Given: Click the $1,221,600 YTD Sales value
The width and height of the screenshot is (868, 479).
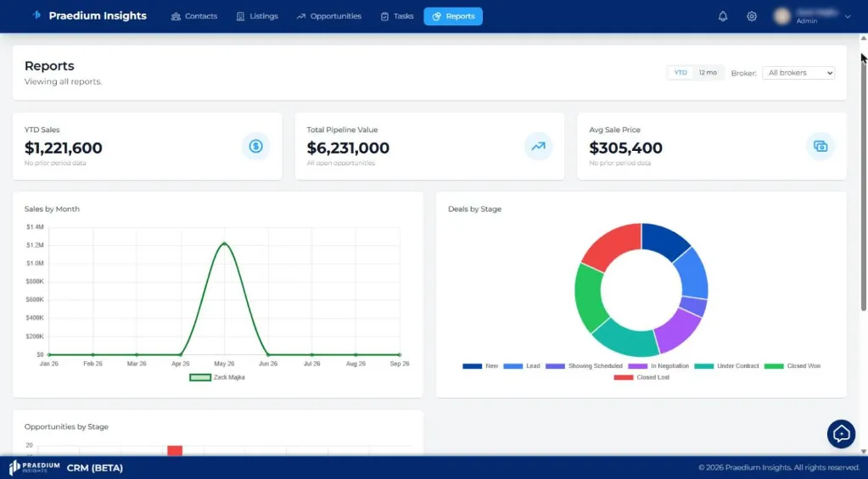Looking at the screenshot, I should tap(63, 148).
